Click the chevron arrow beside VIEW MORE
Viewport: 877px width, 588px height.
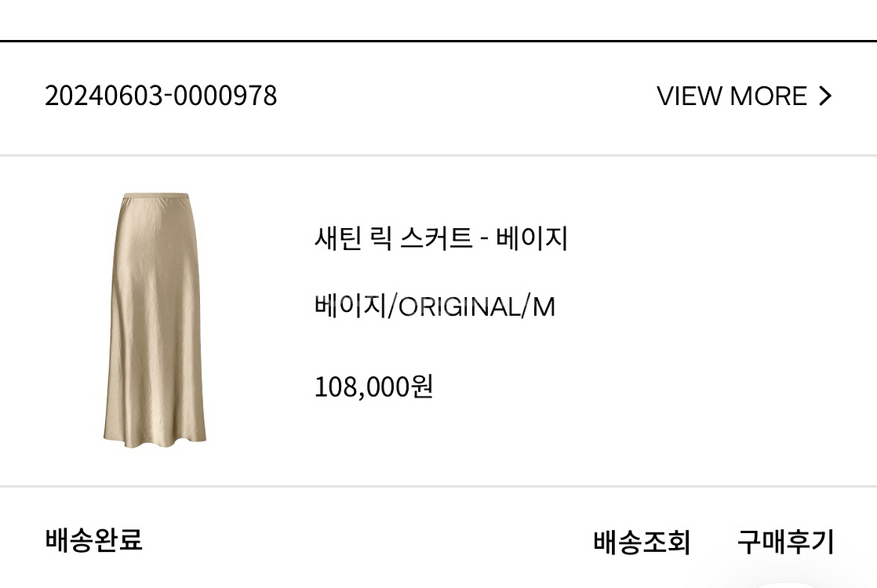[x=825, y=96]
